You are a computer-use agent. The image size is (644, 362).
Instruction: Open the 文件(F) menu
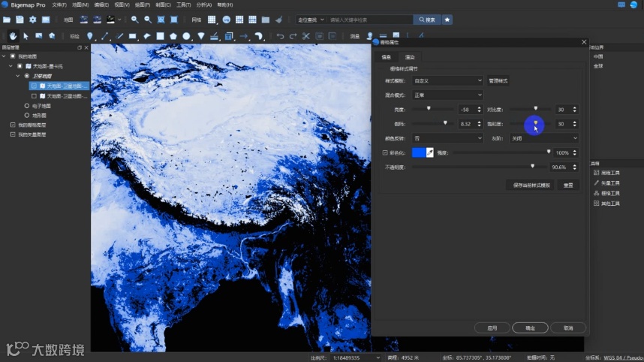coord(59,5)
